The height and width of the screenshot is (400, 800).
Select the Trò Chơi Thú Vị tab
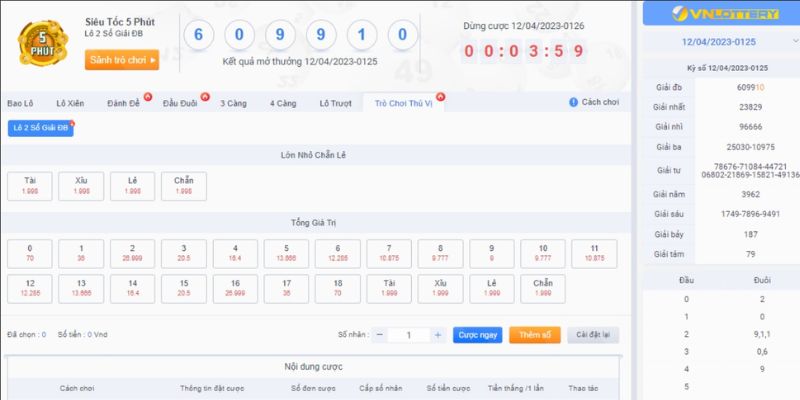[403, 103]
